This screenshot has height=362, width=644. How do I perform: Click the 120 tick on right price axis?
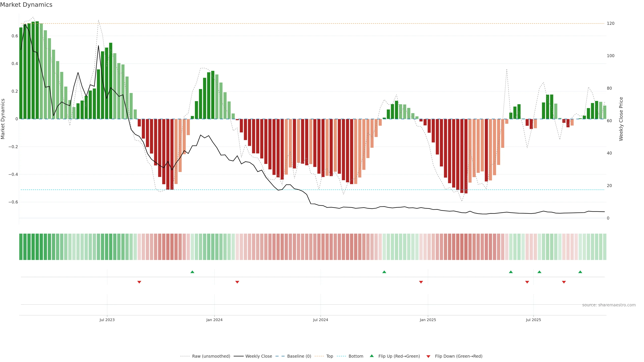610,23
